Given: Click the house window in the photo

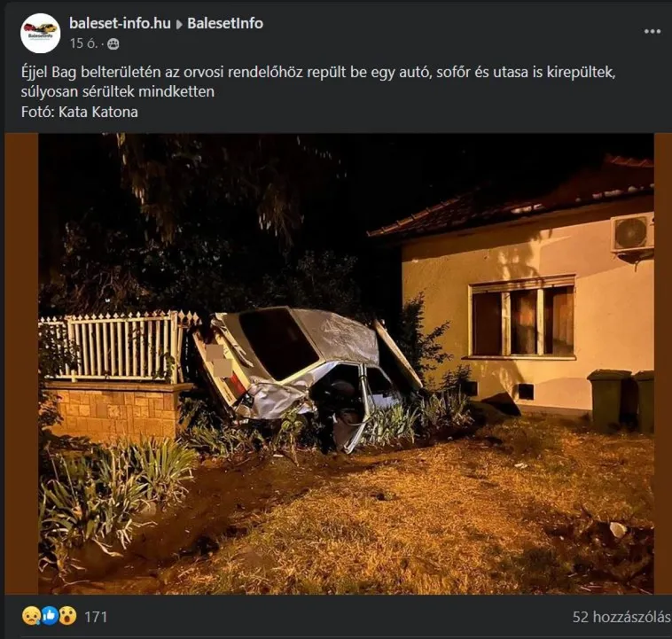Looking at the screenshot, I should [522, 318].
